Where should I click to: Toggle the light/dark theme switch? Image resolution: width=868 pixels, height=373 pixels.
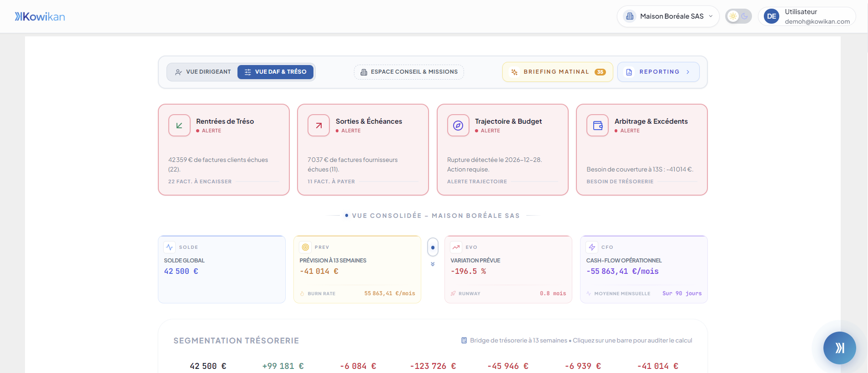click(738, 16)
